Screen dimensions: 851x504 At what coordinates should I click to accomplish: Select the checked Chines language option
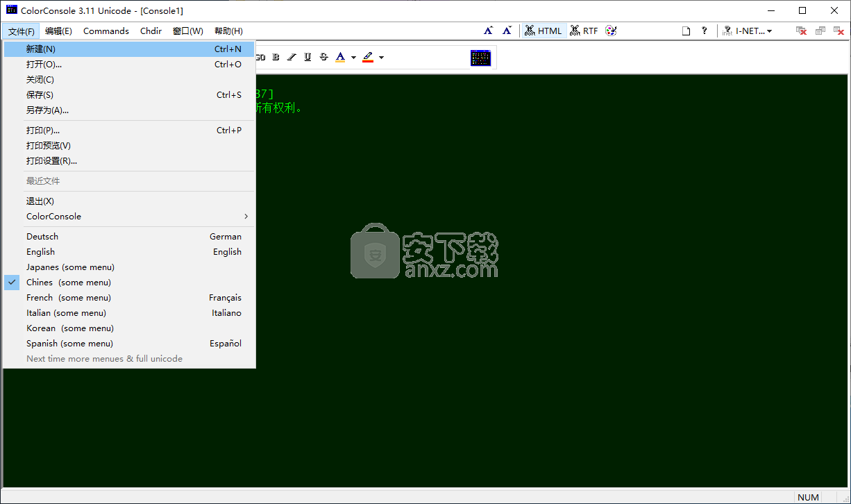coord(68,283)
